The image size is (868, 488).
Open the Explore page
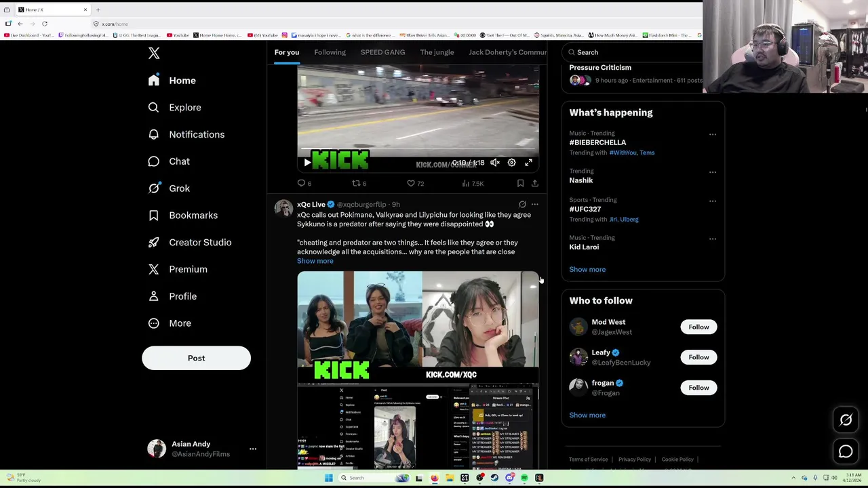click(x=175, y=107)
